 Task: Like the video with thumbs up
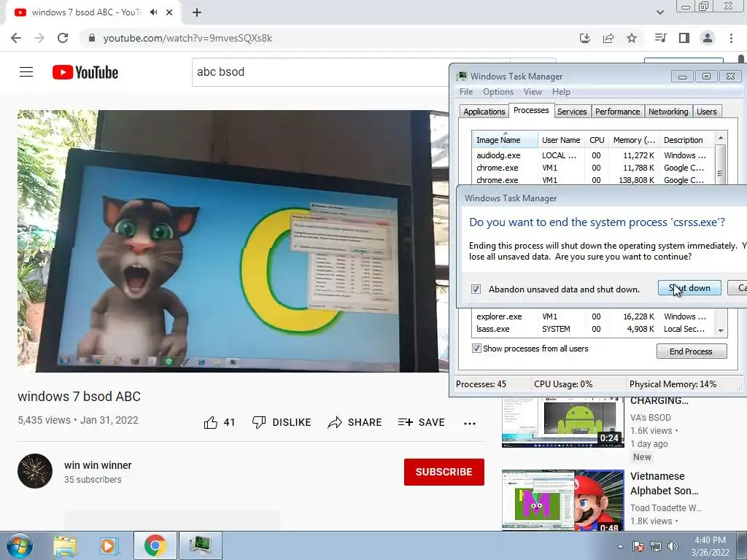pos(219,422)
